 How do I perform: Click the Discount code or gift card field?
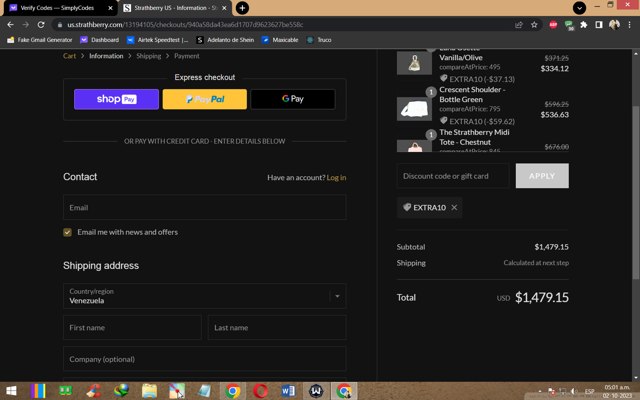pyautogui.click(x=453, y=176)
